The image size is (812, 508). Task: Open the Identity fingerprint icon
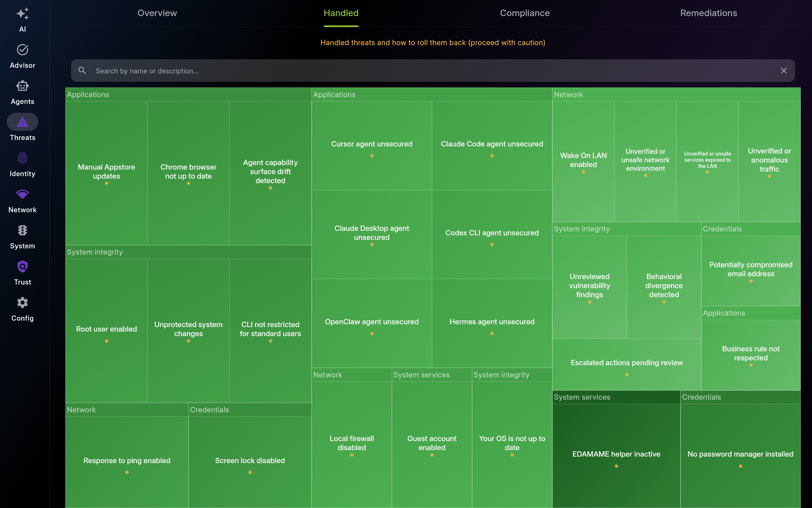click(x=23, y=158)
